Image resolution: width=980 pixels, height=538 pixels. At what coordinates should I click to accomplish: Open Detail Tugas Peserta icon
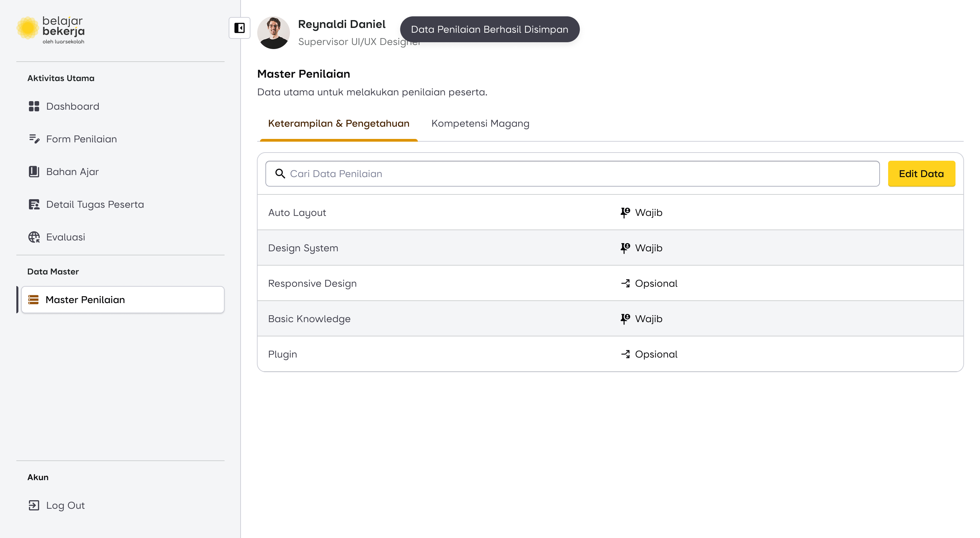[34, 204]
